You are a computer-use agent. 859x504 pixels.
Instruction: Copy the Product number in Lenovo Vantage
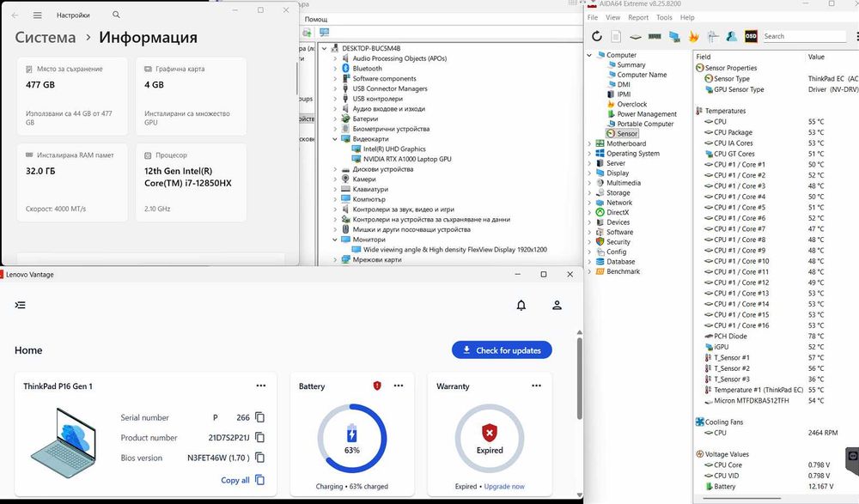[x=260, y=437]
